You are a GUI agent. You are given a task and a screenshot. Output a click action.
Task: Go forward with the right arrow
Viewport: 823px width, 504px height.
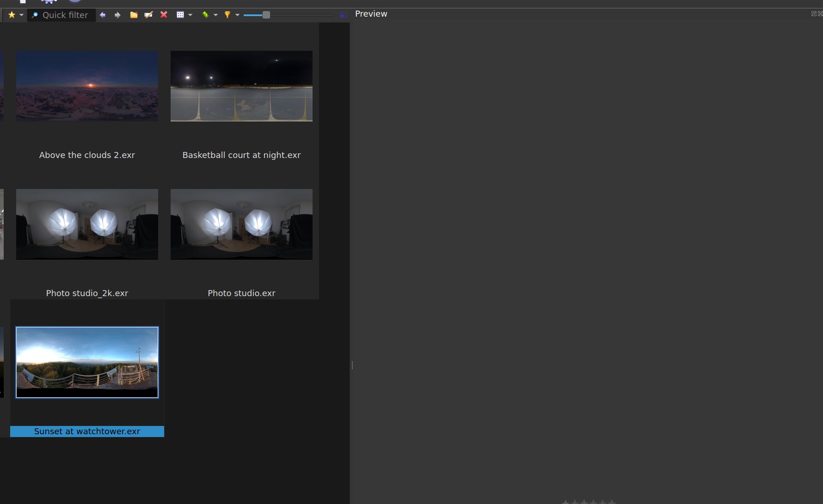(117, 15)
